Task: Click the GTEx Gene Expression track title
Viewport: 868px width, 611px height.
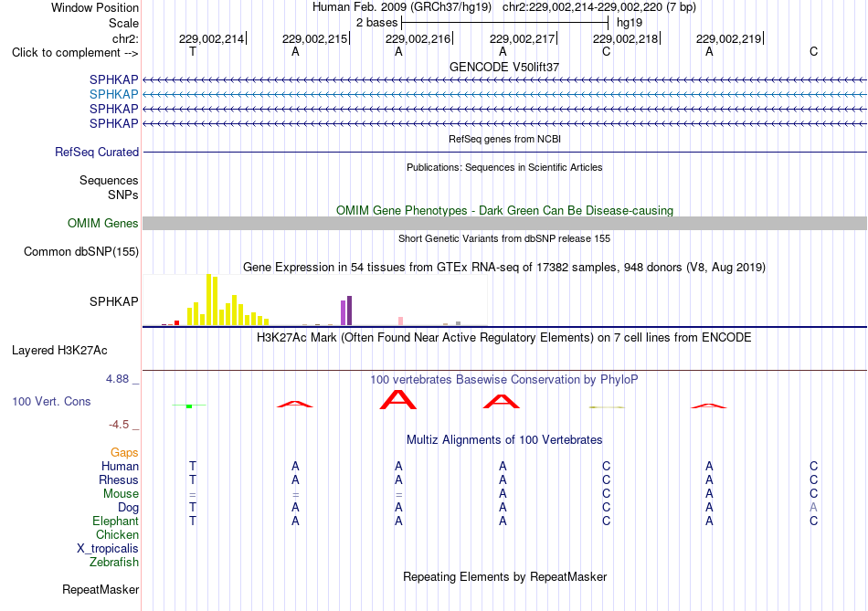Action: 504,268
